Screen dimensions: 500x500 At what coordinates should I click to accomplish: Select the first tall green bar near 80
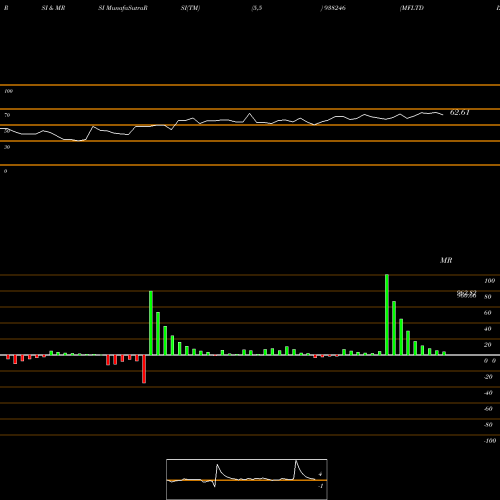tap(151, 323)
